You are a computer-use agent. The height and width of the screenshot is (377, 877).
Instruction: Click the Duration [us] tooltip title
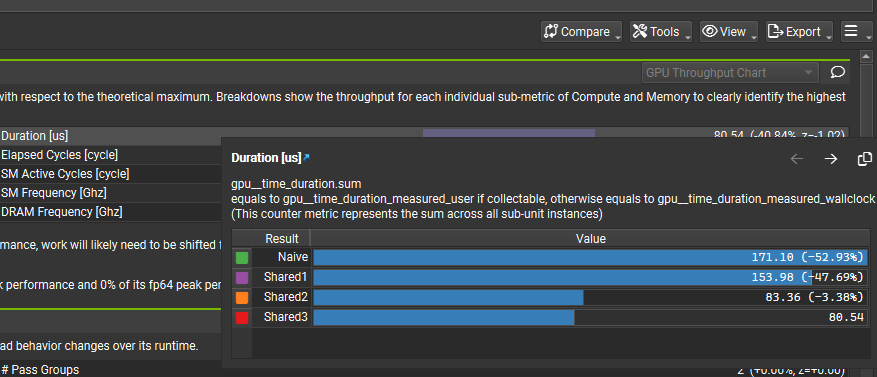266,158
